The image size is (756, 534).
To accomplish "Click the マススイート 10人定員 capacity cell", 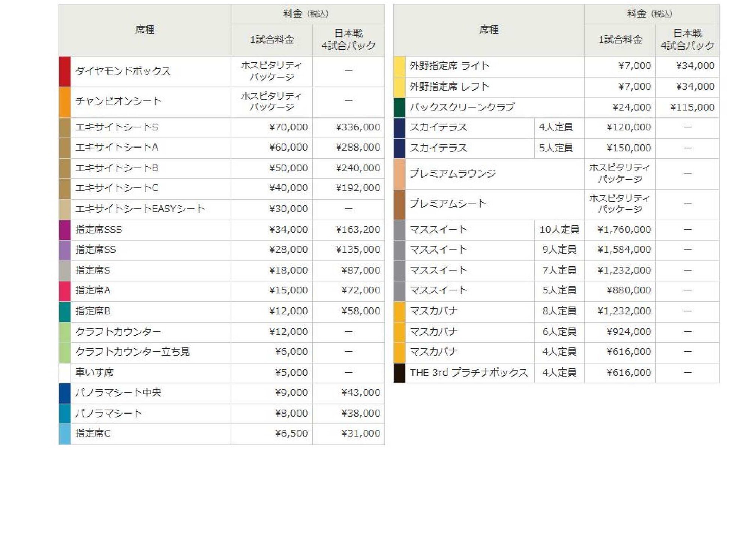I will tap(559, 230).
